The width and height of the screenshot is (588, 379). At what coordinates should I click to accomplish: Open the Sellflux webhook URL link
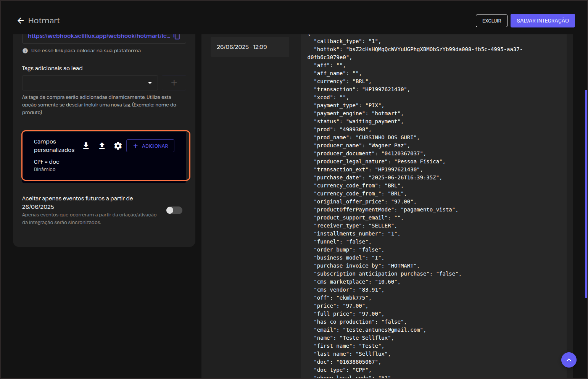pos(98,36)
